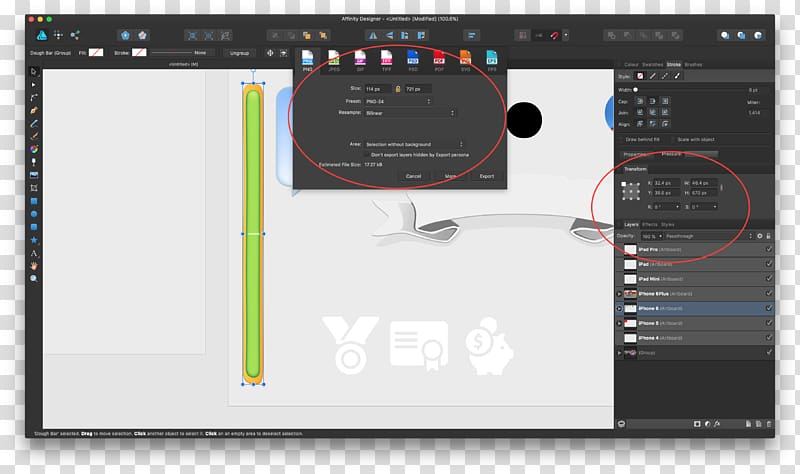Switch to the Swatches tab
800x474 pixels.
[x=652, y=64]
